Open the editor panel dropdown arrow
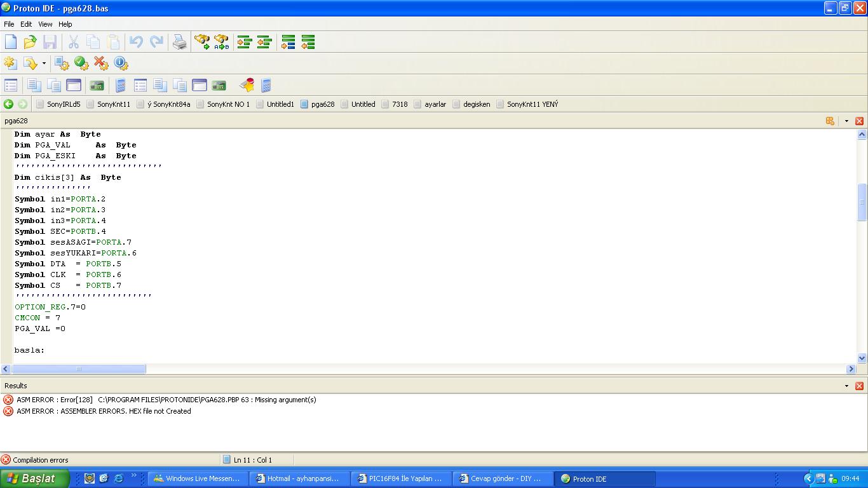Viewport: 868px width, 488px height. [846, 121]
